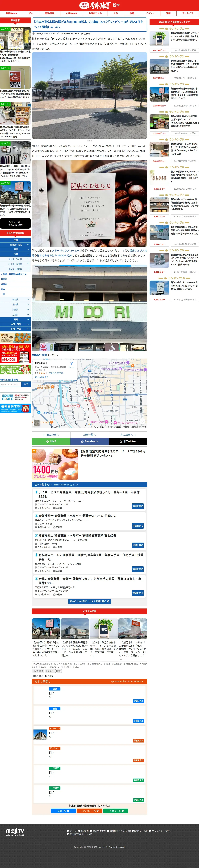Screen dimensions: 199x868
Task: Select 松本協立病院 hospital marker on map
Action: pos(78,406)
